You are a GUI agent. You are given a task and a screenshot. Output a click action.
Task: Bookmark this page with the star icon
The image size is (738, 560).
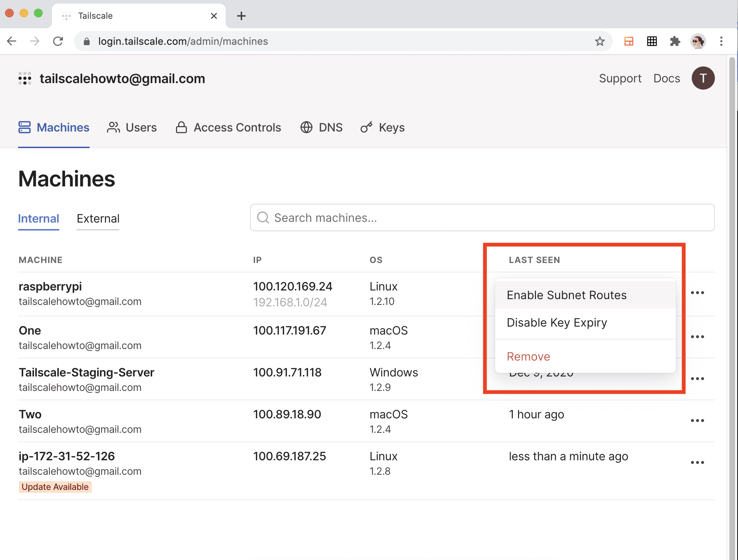pos(600,42)
